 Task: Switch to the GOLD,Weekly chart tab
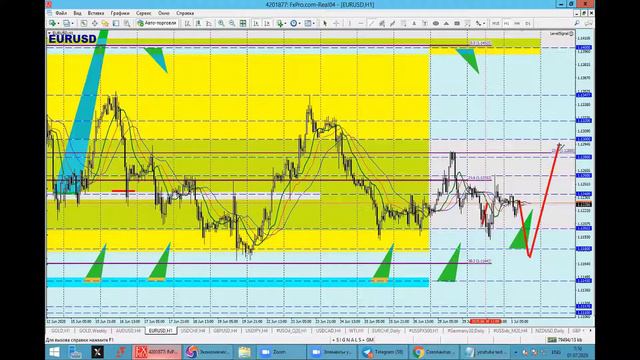coord(93,331)
